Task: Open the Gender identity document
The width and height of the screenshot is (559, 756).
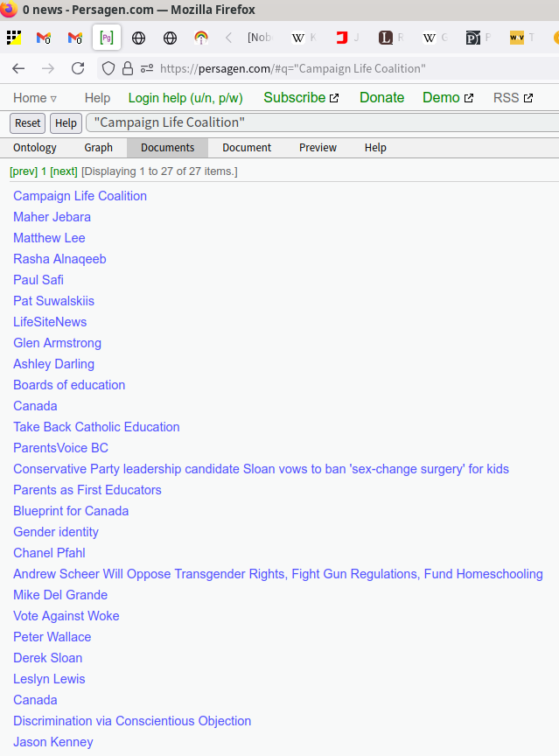Action: pos(56,532)
